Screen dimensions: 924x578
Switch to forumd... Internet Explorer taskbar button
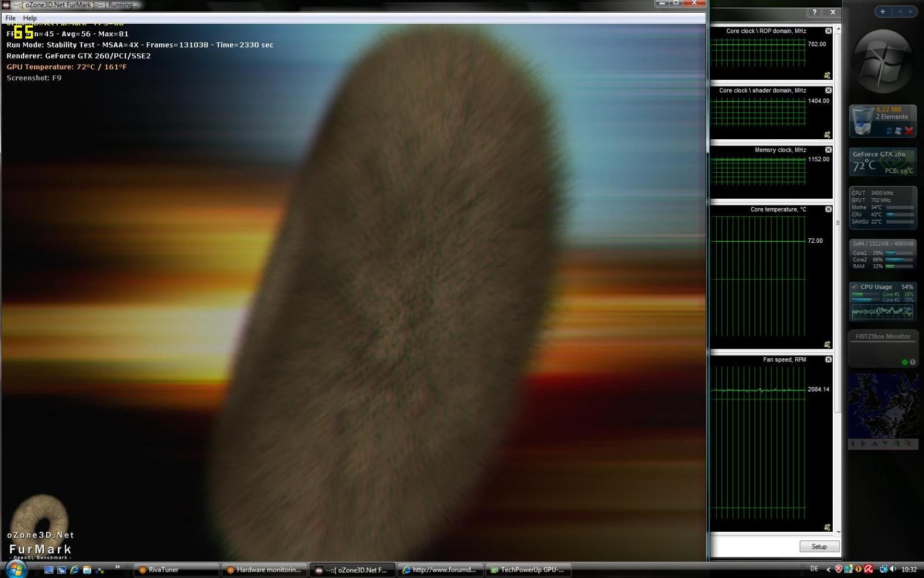[440, 570]
